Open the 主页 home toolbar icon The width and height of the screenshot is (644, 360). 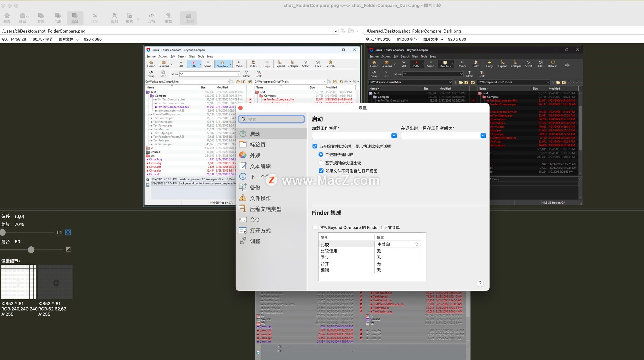[7, 18]
